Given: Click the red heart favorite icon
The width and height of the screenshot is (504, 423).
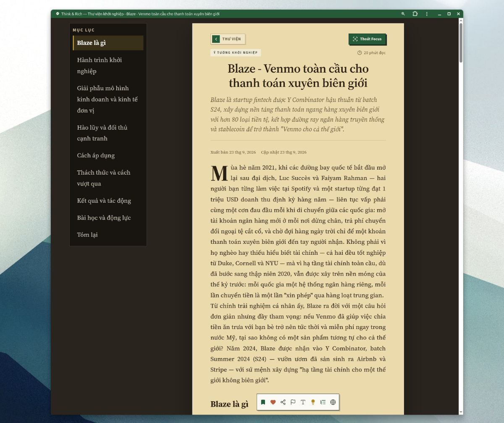Looking at the screenshot, I should (x=273, y=402).
